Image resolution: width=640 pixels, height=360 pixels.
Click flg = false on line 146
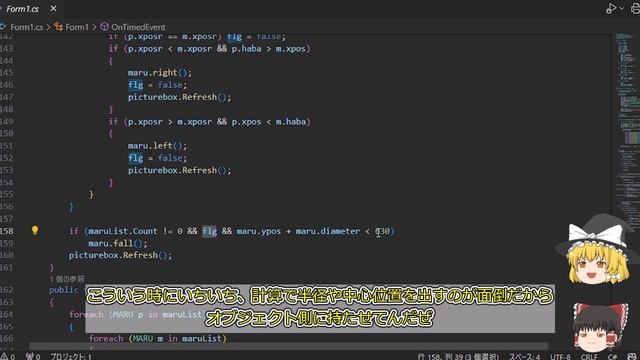point(157,85)
